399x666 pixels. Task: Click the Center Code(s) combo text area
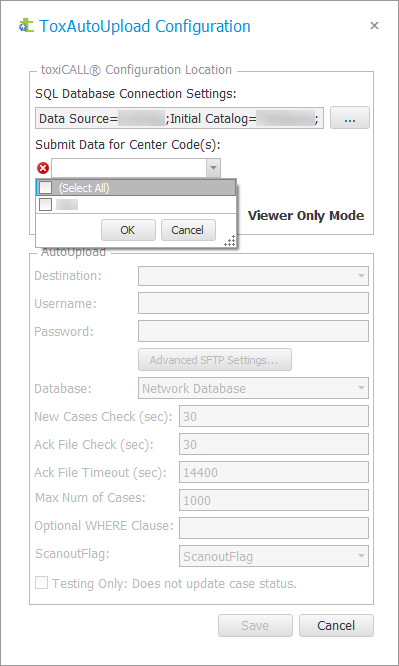coord(129,168)
